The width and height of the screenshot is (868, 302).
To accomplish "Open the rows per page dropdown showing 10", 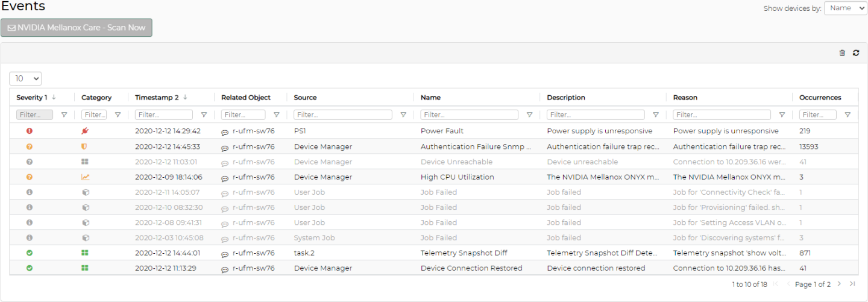I will tap(25, 78).
